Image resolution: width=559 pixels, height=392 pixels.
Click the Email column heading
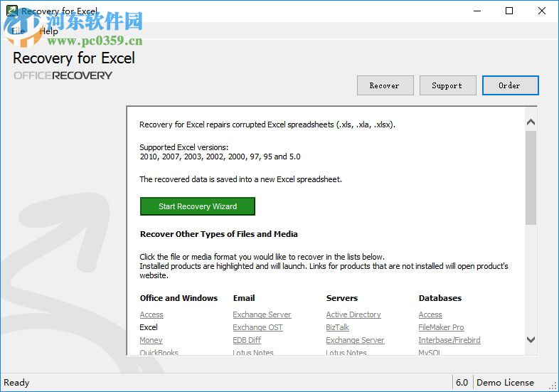(244, 298)
